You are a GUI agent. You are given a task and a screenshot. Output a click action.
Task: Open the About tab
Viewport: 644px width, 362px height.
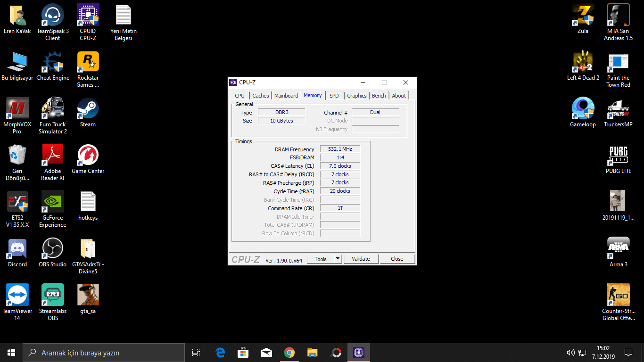399,96
